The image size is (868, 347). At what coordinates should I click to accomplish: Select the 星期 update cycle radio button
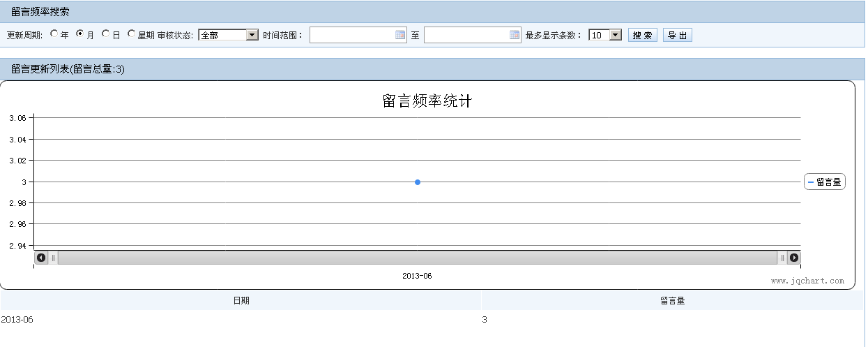[131, 34]
